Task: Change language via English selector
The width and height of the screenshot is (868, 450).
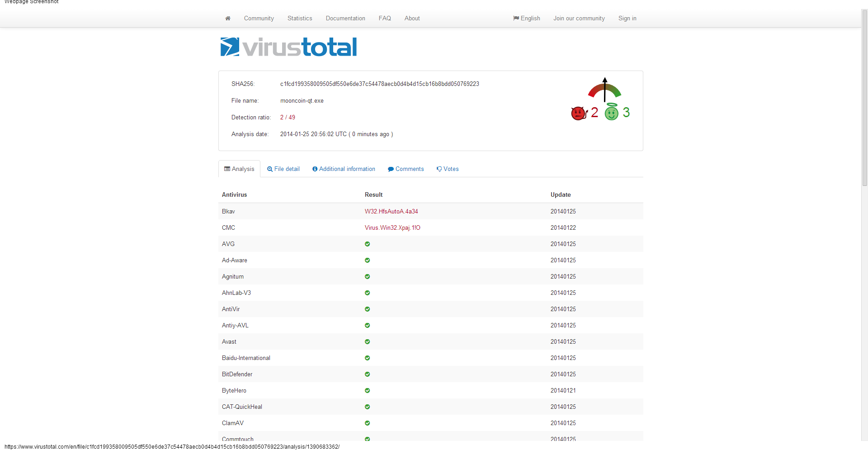Action: pos(527,19)
